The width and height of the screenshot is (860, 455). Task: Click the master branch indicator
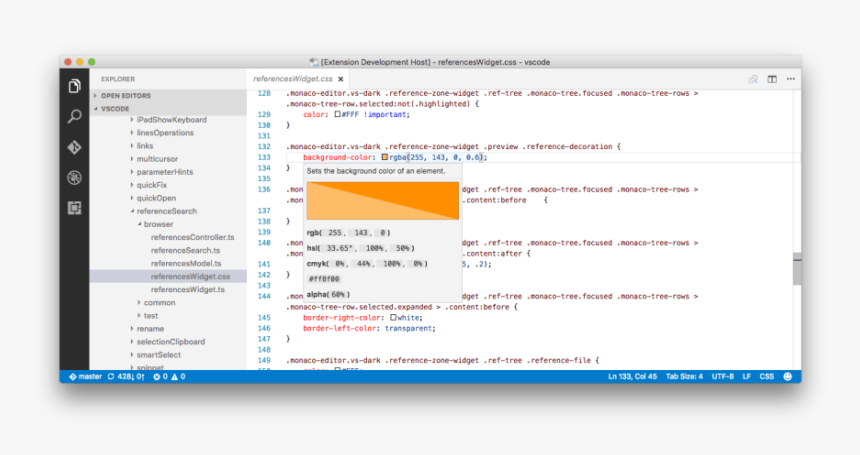click(86, 377)
